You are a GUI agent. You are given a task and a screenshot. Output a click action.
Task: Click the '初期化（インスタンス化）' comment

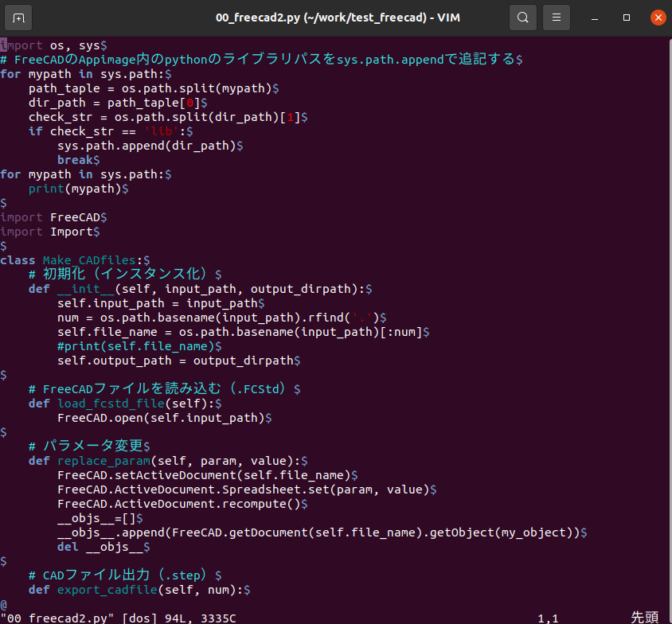125,274
